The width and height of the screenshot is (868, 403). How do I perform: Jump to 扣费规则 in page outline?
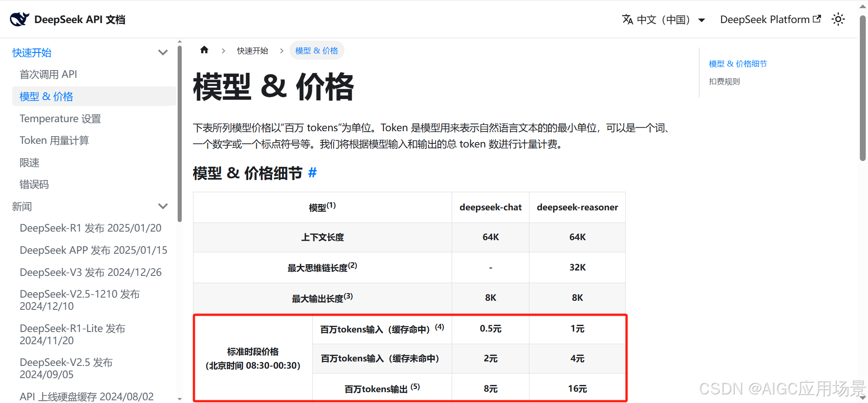tap(724, 81)
